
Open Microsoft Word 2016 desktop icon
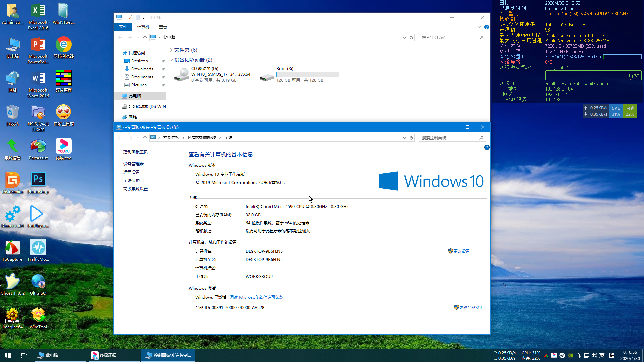click(38, 84)
